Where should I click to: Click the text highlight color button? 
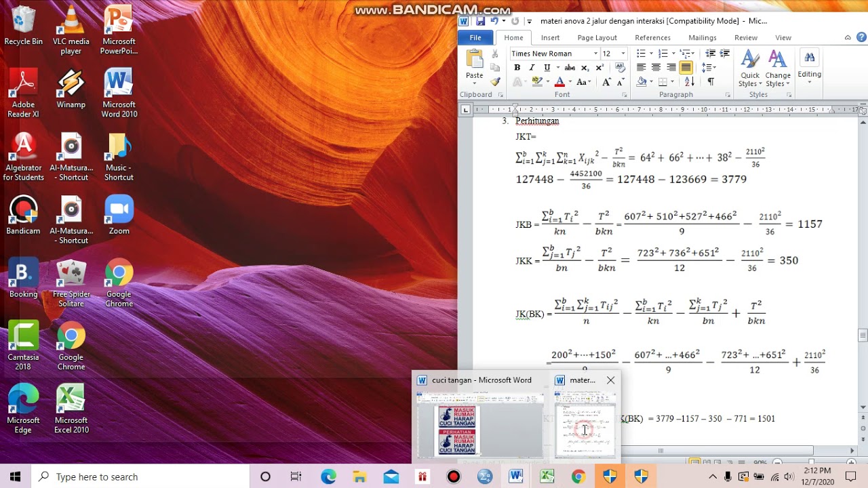[x=537, y=82]
